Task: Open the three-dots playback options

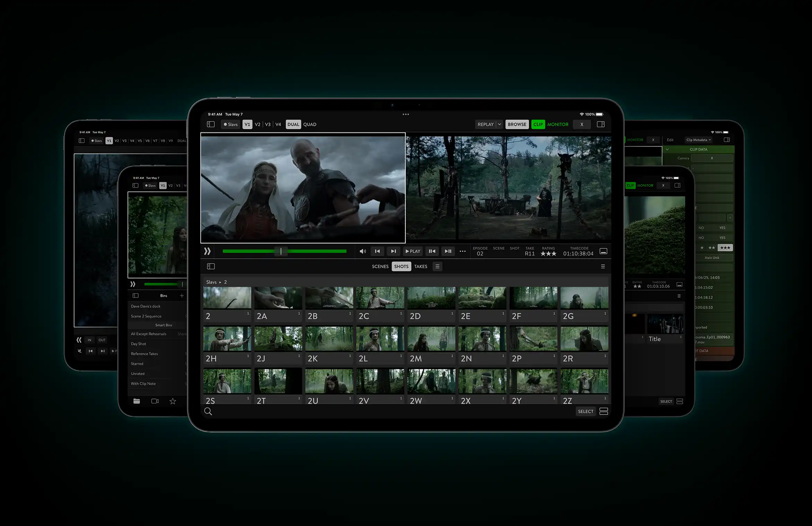Action: point(462,251)
